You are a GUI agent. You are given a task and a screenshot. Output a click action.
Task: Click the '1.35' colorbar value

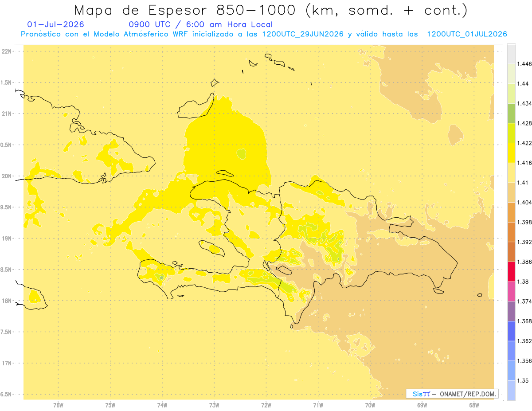(x=523, y=381)
